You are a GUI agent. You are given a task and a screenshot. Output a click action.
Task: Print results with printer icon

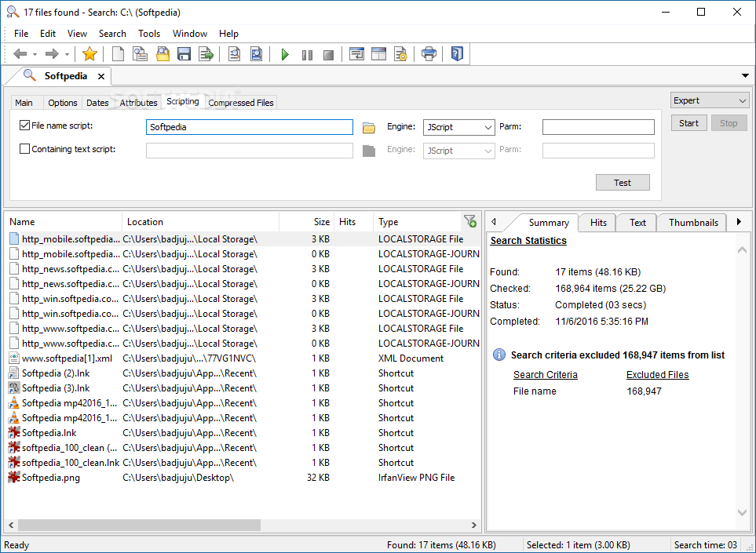tap(429, 54)
